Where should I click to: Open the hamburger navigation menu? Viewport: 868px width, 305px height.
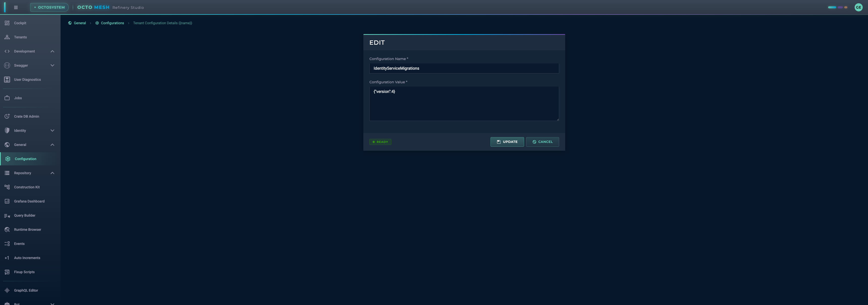click(x=15, y=7)
